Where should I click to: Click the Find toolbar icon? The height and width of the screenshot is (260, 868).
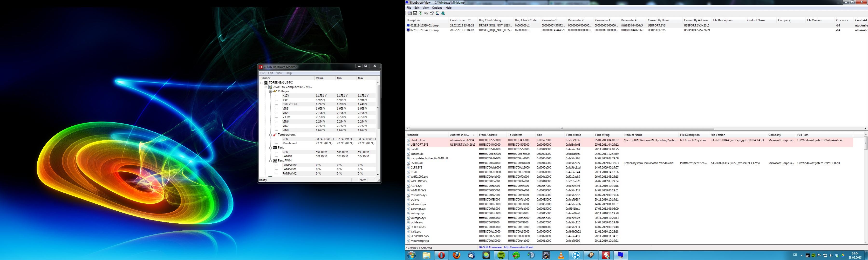(437, 13)
